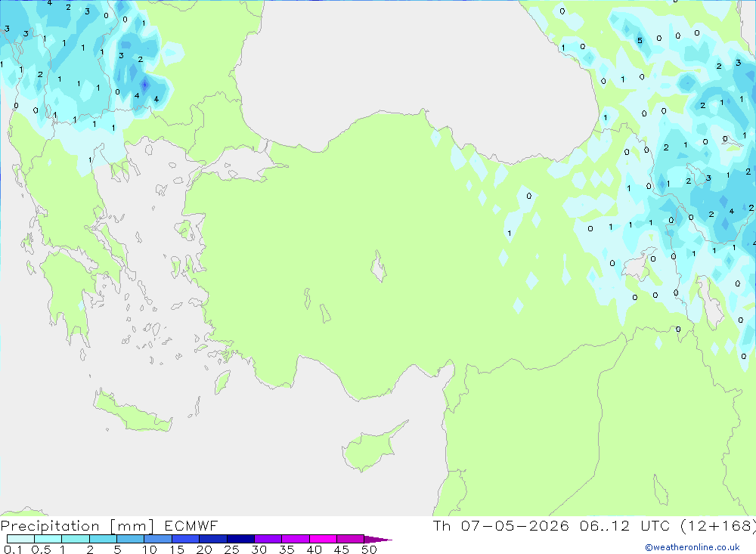This screenshot has height=554, width=756.
Task: Click the 'Precipitation [mm]' title text
Action: click(x=77, y=525)
